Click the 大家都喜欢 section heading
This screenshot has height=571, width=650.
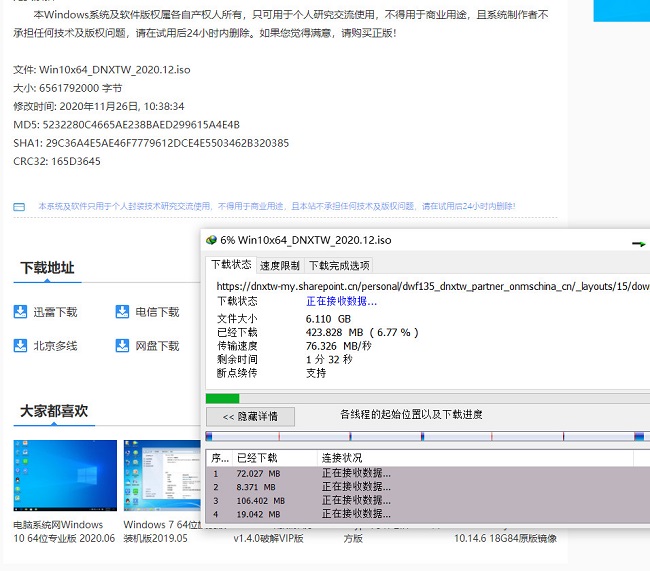coord(54,411)
